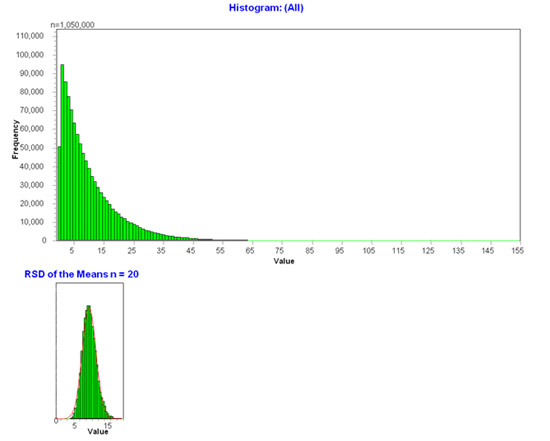
Task: Click the 'RSD of the Means n = 20' heading
Action: pyautogui.click(x=81, y=274)
